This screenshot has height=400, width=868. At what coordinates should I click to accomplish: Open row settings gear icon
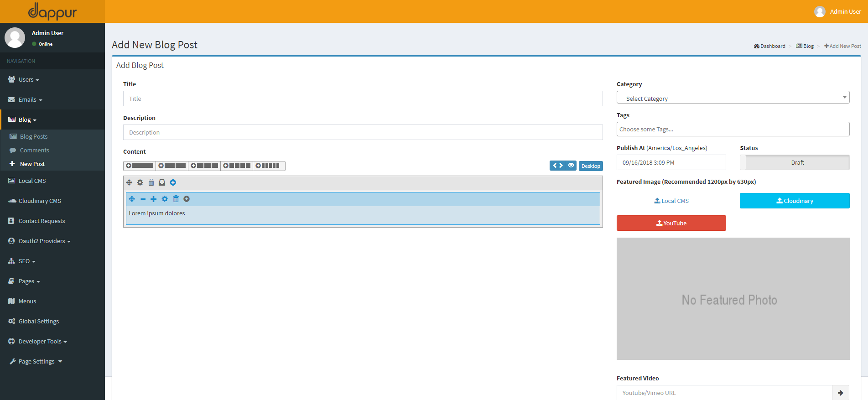[140, 182]
